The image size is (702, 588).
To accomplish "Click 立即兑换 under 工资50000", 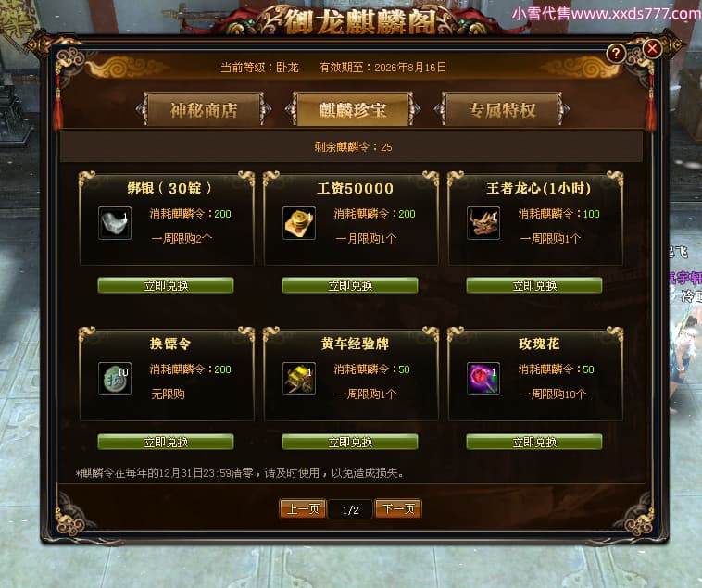I will click(350, 285).
